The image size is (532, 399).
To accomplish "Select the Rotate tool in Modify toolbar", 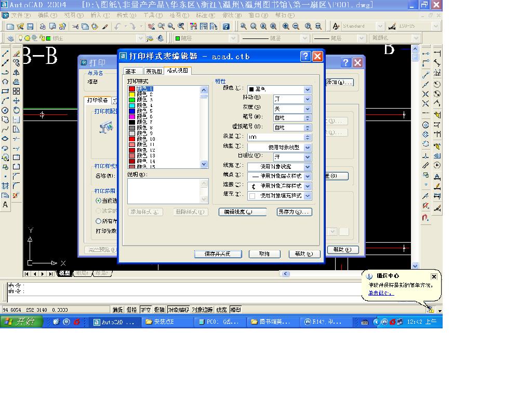I will pos(16,110).
